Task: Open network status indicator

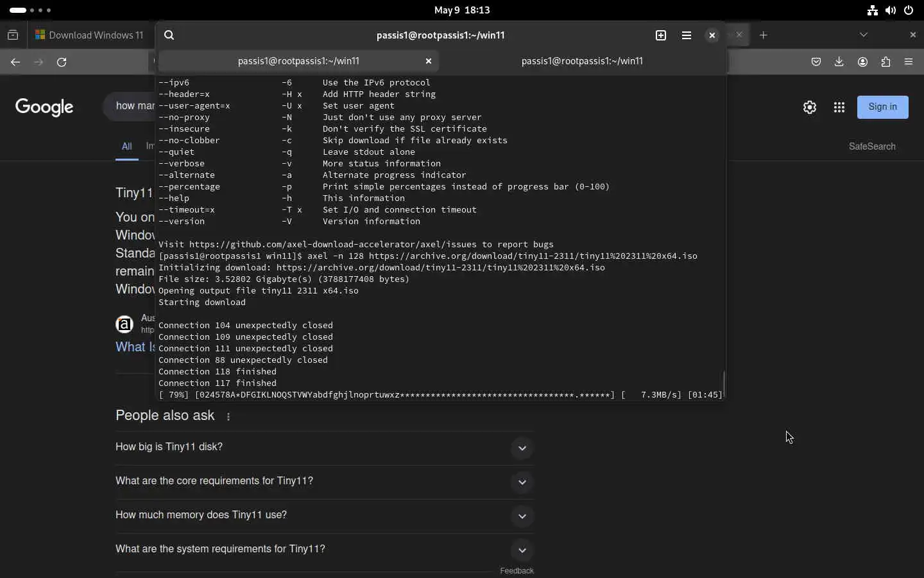Action: click(x=873, y=10)
